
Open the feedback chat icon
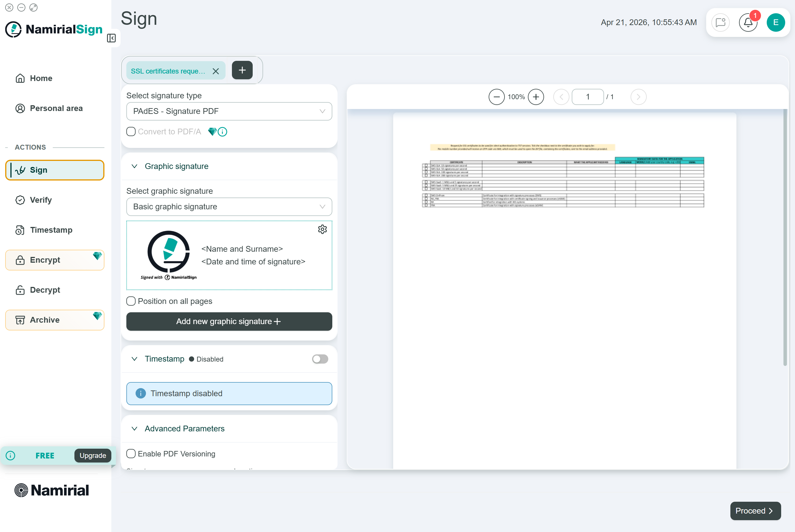[x=720, y=22]
